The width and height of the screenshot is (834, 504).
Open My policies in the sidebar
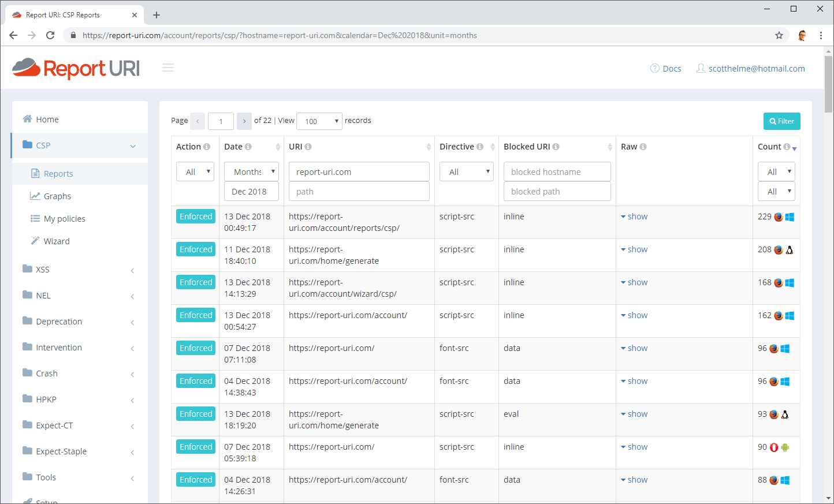click(x=64, y=219)
